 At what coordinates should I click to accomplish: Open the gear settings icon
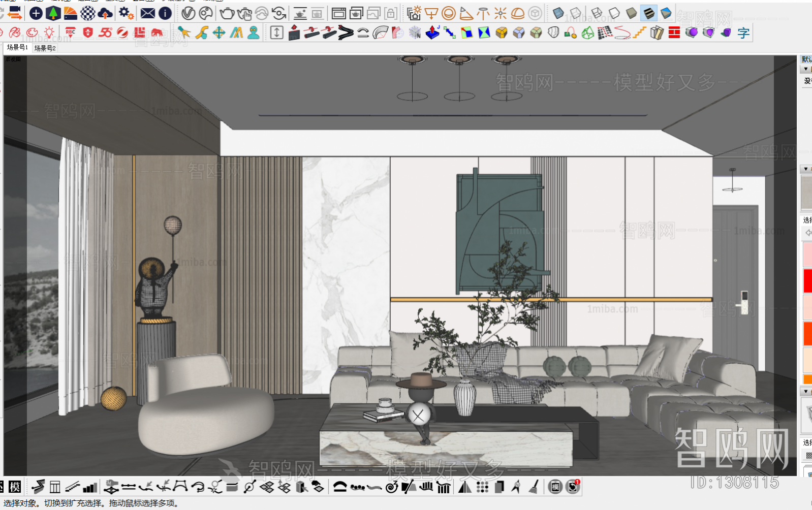pos(126,13)
